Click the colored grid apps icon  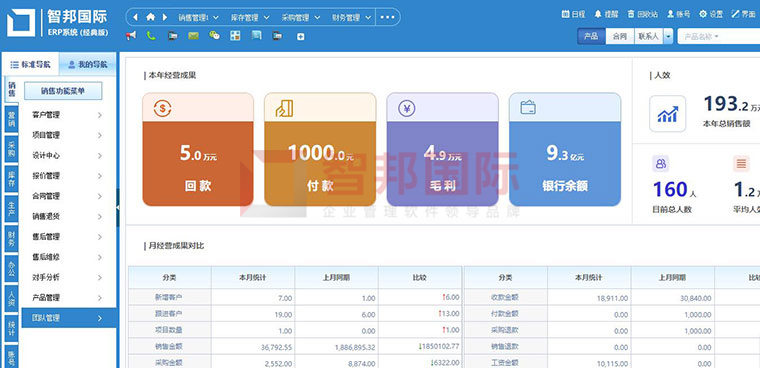235,36
